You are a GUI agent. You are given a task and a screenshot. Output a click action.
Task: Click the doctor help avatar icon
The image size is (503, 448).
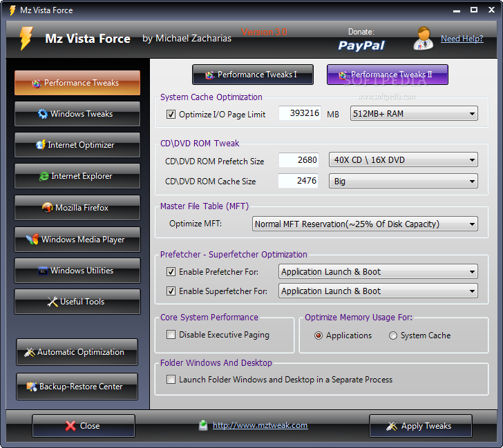tap(424, 38)
